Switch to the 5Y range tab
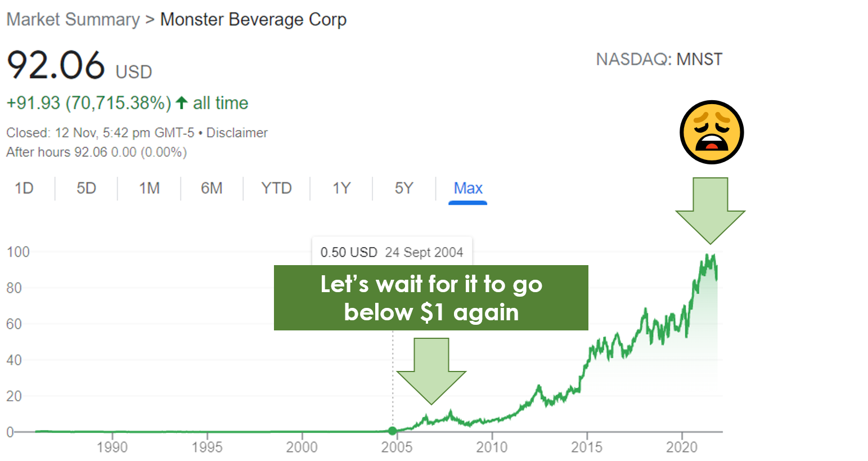 (404, 188)
